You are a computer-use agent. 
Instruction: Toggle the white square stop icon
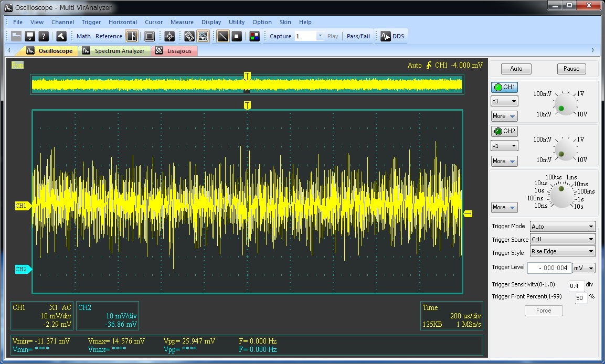click(237, 36)
